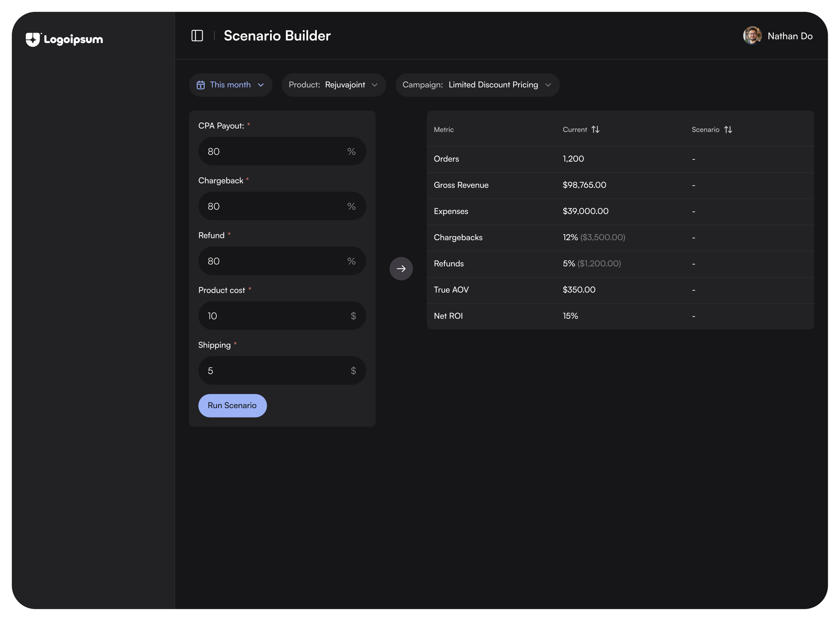Toggle the sidebar panel icon
840x621 pixels.
pos(197,36)
